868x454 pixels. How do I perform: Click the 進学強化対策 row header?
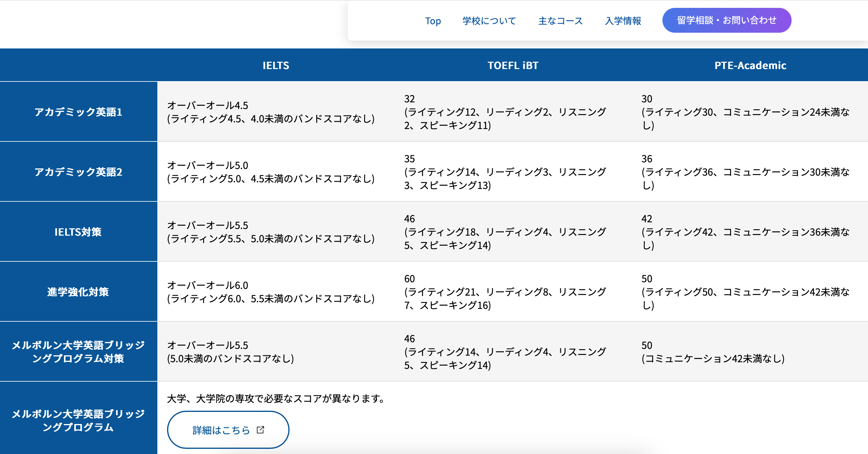point(79,291)
